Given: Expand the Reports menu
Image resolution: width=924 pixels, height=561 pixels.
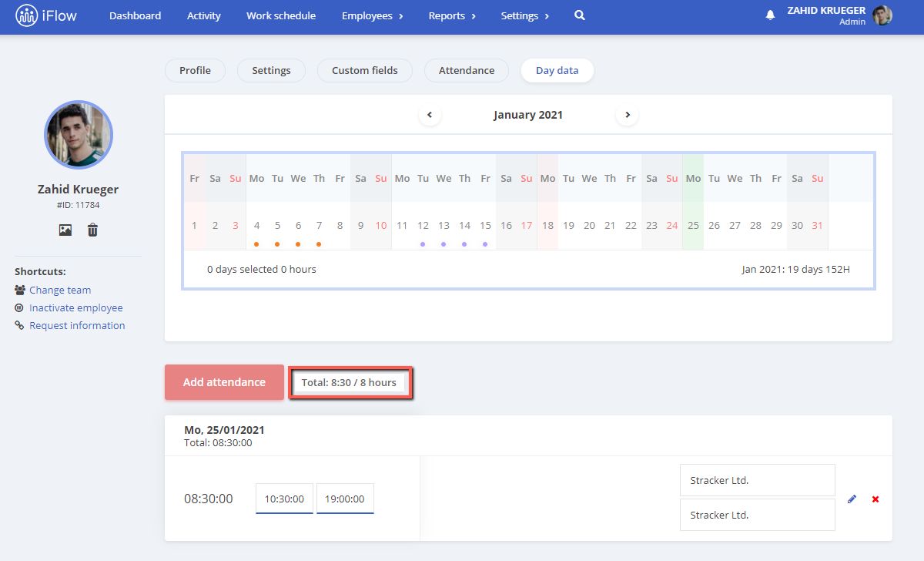Looking at the screenshot, I should (x=452, y=15).
